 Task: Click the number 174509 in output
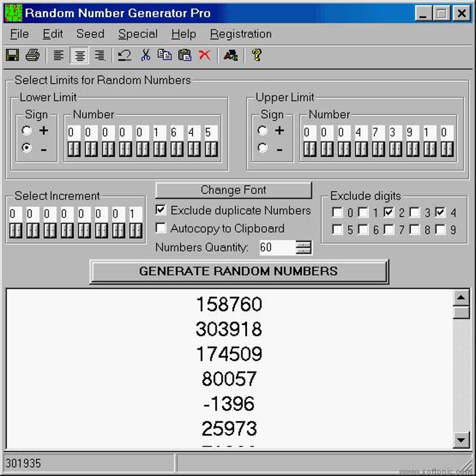(229, 354)
